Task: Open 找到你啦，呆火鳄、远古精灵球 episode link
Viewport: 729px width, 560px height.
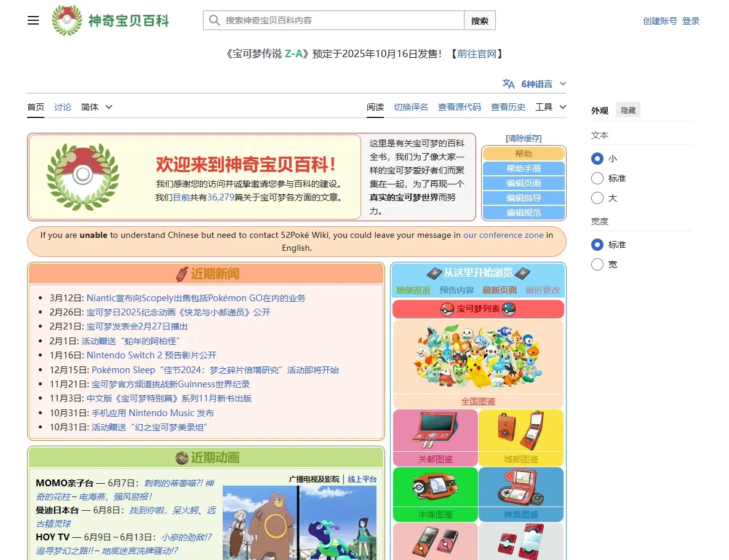Action: click(125, 517)
